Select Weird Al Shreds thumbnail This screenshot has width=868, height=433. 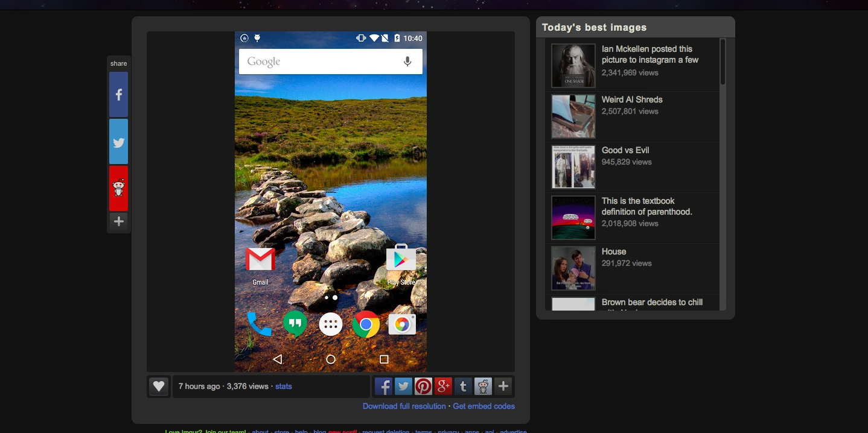click(x=573, y=116)
